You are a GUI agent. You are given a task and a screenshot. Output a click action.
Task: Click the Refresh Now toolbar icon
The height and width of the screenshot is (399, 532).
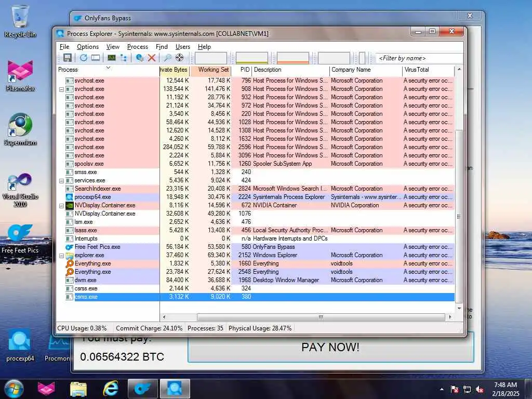point(83,58)
